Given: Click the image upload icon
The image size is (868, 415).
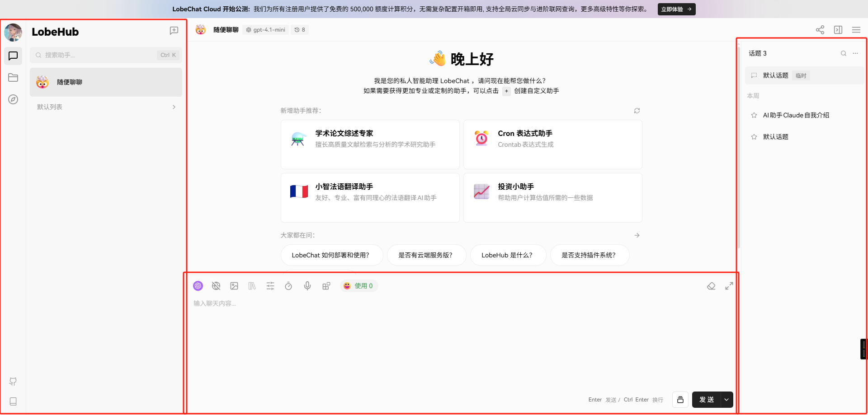Looking at the screenshot, I should [x=234, y=286].
